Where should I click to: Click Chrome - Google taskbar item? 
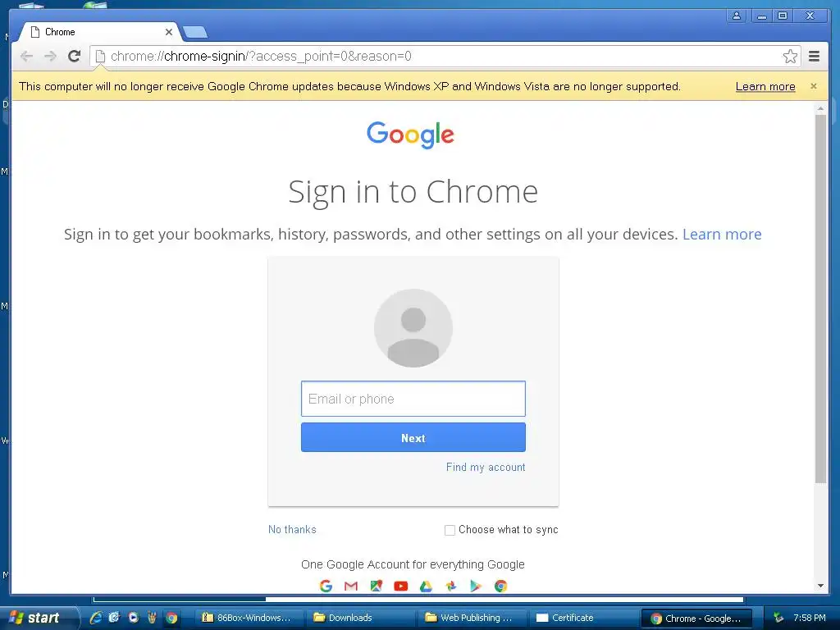(697, 619)
